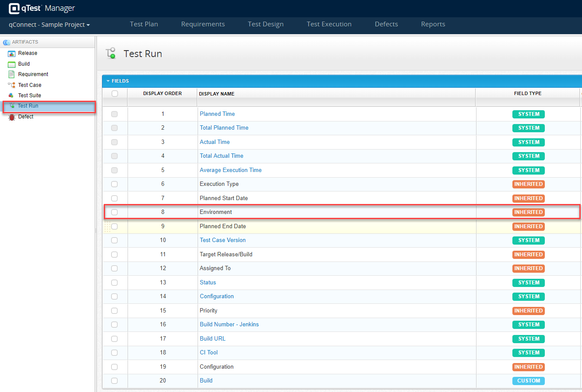Switch to the Defects tab
Viewport: 582px width, 392px height.
click(x=386, y=24)
